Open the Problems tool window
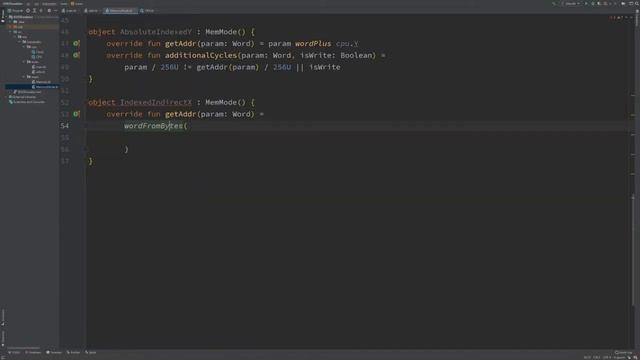The height and width of the screenshot is (360, 640). pos(33,352)
